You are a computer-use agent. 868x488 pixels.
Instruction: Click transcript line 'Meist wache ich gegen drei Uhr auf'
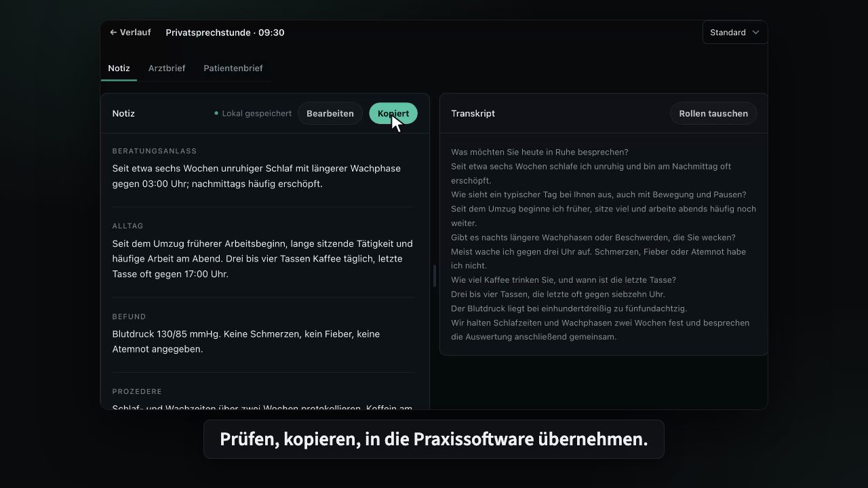tap(598, 258)
